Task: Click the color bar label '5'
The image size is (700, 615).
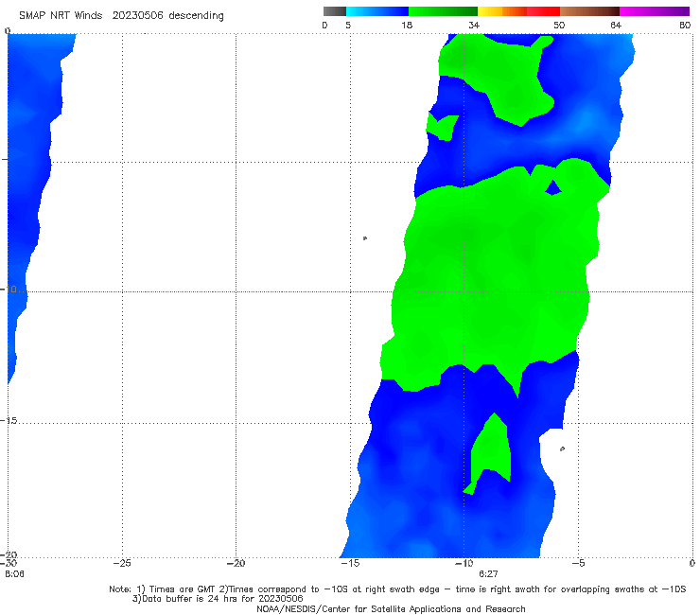Action: pyautogui.click(x=348, y=26)
